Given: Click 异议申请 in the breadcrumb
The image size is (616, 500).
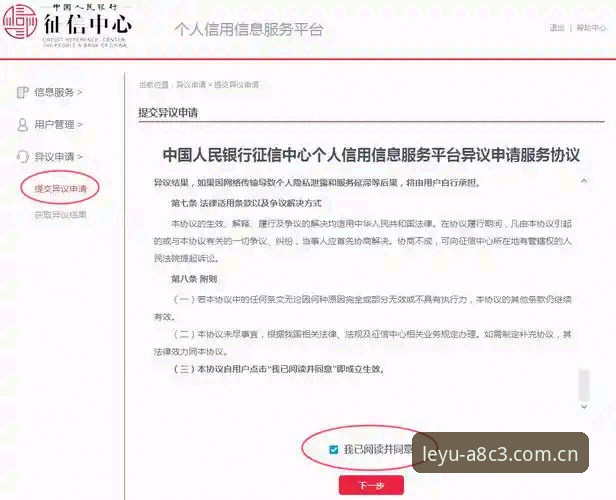Looking at the screenshot, I should [191, 84].
